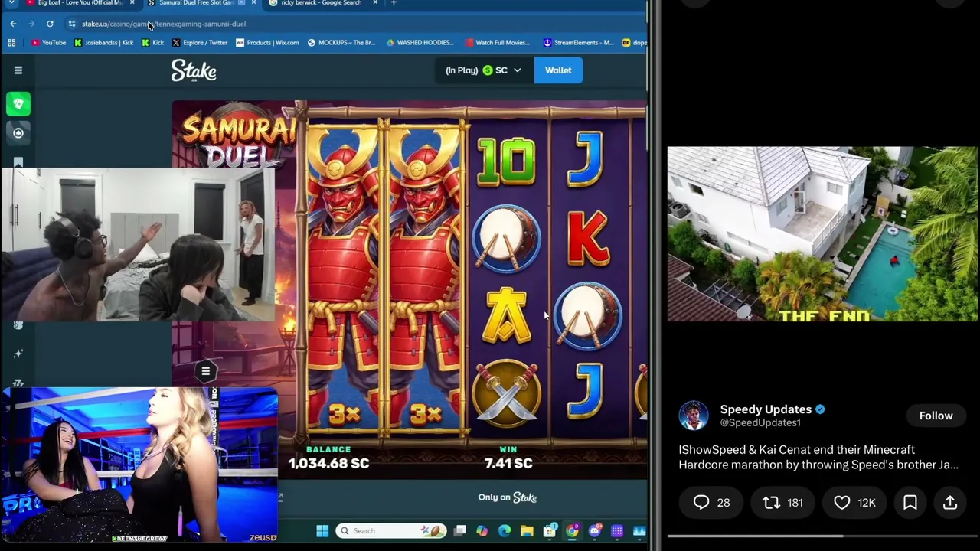The width and height of the screenshot is (980, 551).
Task: View site information icon in address bar
Action: 72,24
